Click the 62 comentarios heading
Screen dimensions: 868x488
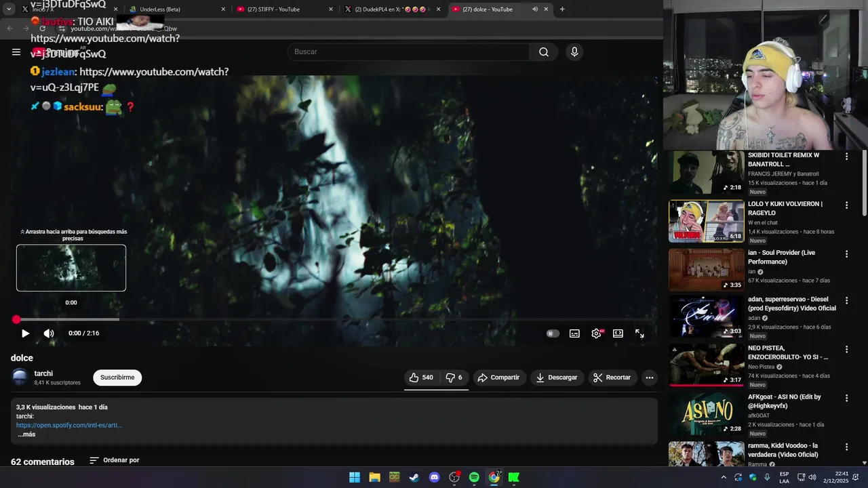[43, 462]
